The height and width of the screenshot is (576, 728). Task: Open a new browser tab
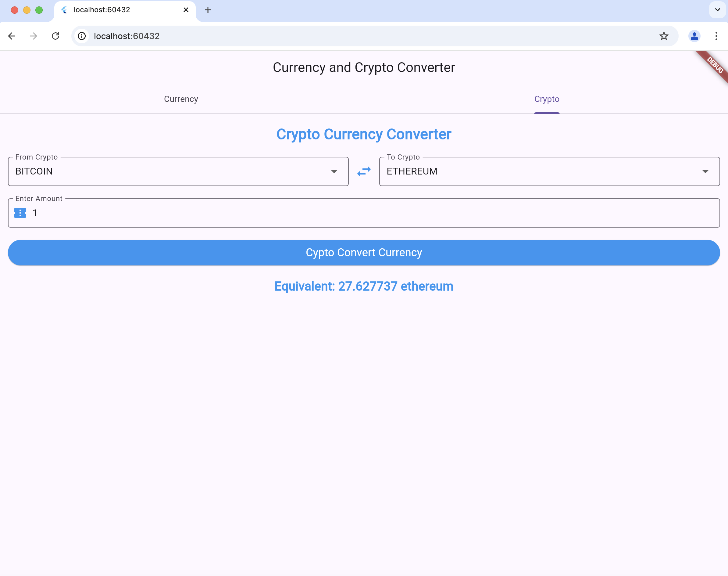pyautogui.click(x=208, y=10)
